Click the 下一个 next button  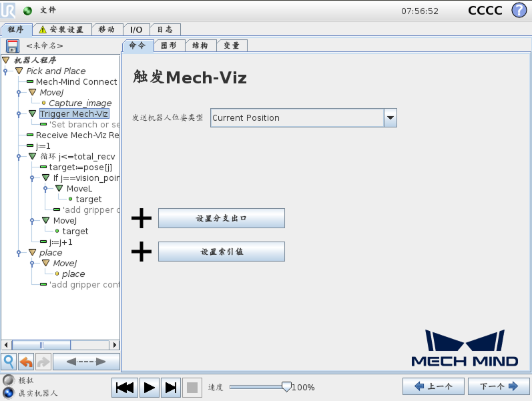point(499,386)
